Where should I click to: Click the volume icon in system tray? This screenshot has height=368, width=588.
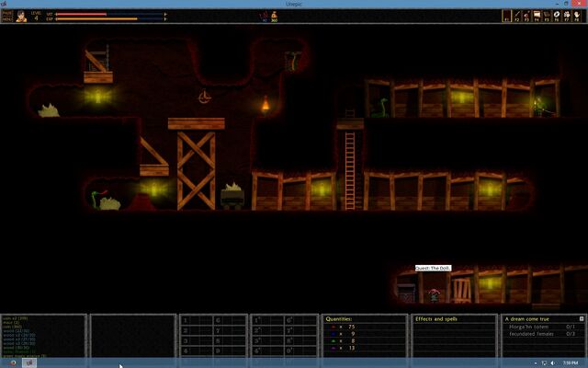click(x=553, y=363)
